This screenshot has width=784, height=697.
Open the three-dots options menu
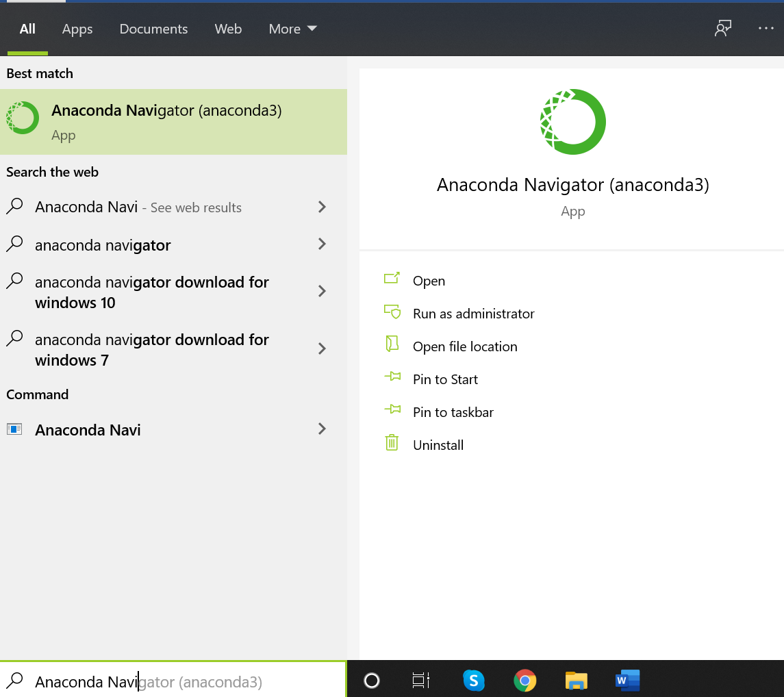(x=766, y=29)
